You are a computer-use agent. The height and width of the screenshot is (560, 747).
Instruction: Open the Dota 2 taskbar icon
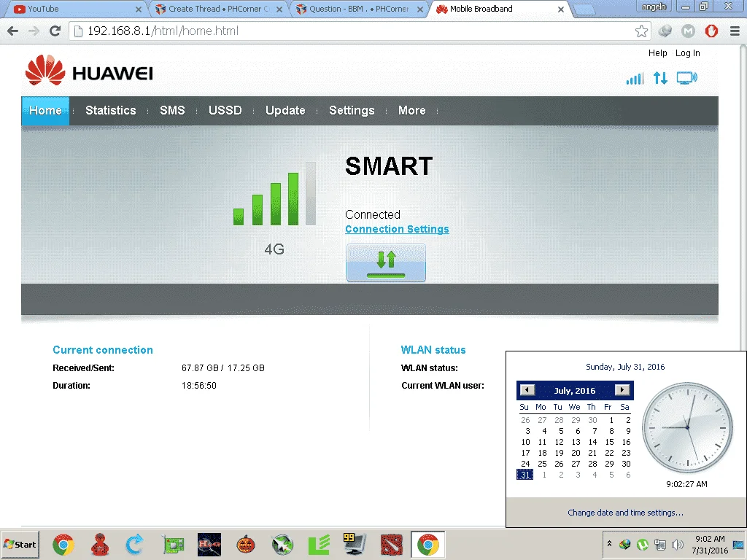click(392, 545)
